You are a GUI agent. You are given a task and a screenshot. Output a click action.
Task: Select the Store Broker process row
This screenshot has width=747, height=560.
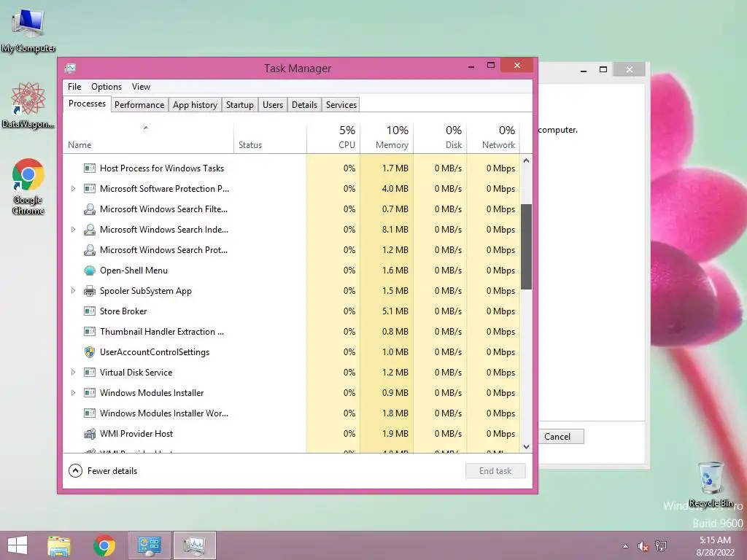[x=292, y=311]
